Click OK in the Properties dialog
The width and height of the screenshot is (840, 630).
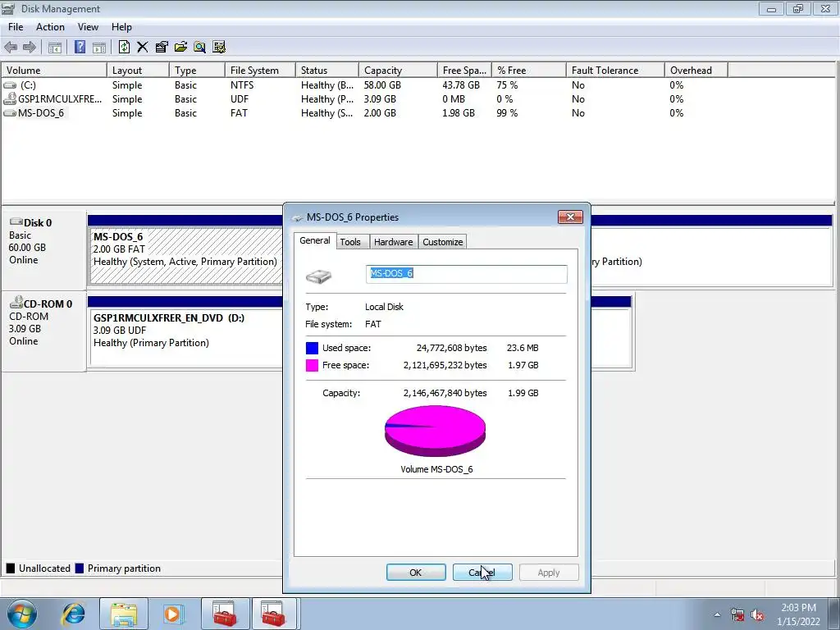pyautogui.click(x=416, y=572)
